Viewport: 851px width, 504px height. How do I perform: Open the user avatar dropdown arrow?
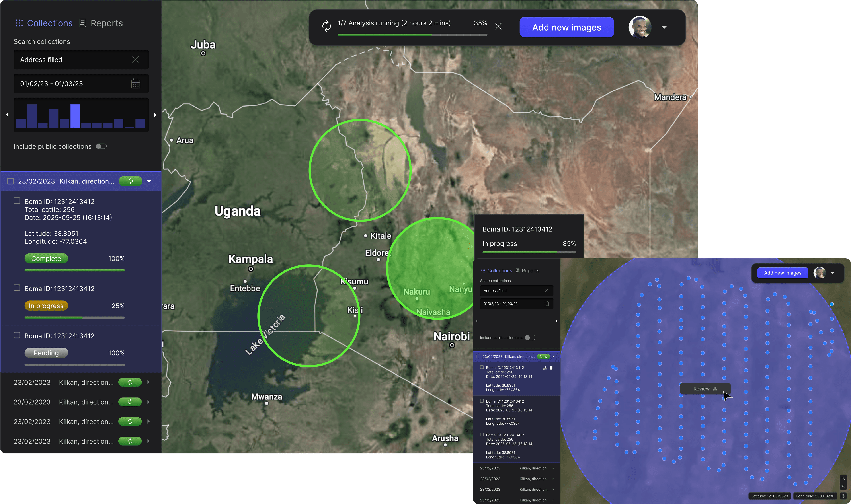coord(664,27)
